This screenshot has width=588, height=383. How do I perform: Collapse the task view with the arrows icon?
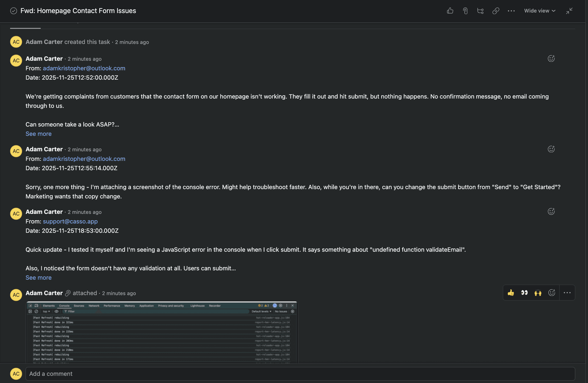(x=569, y=11)
